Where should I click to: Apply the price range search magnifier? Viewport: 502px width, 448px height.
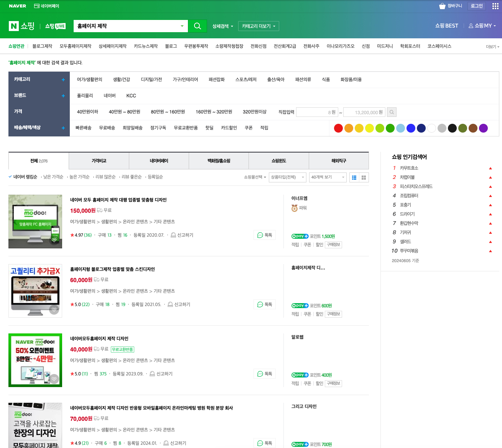pos(392,112)
